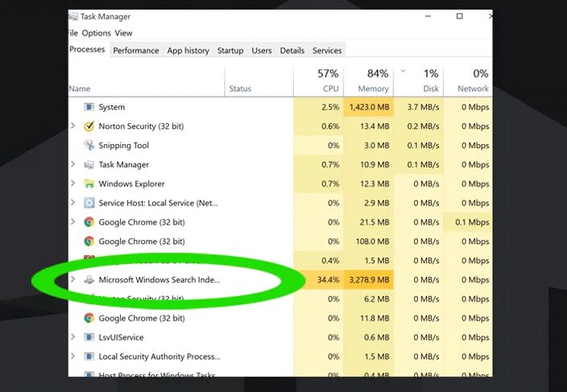
Task: Switch to the Details tab
Action: [x=292, y=51]
